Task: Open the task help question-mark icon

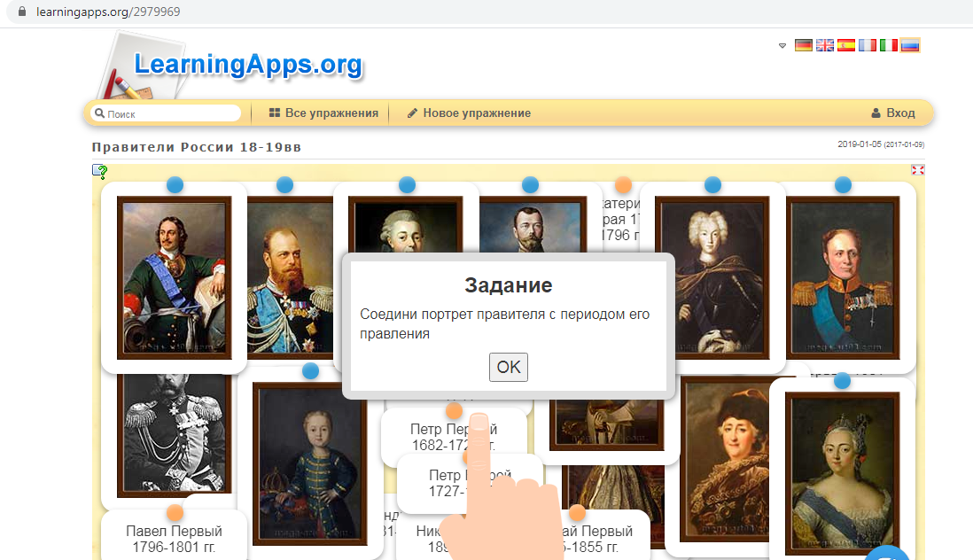Action: point(100,170)
